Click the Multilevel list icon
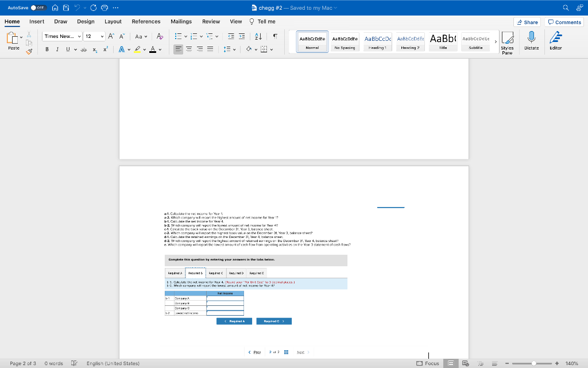588x368 pixels. tap(210, 36)
